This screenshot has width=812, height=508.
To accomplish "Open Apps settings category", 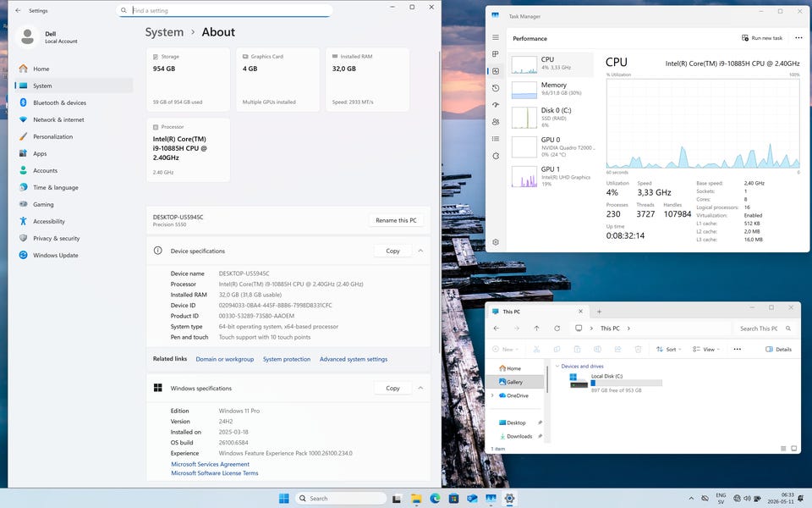I will coord(74,153).
